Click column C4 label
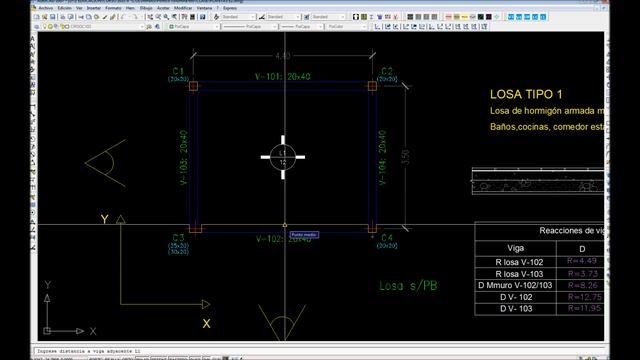This screenshot has height=360, width=640. [x=387, y=238]
